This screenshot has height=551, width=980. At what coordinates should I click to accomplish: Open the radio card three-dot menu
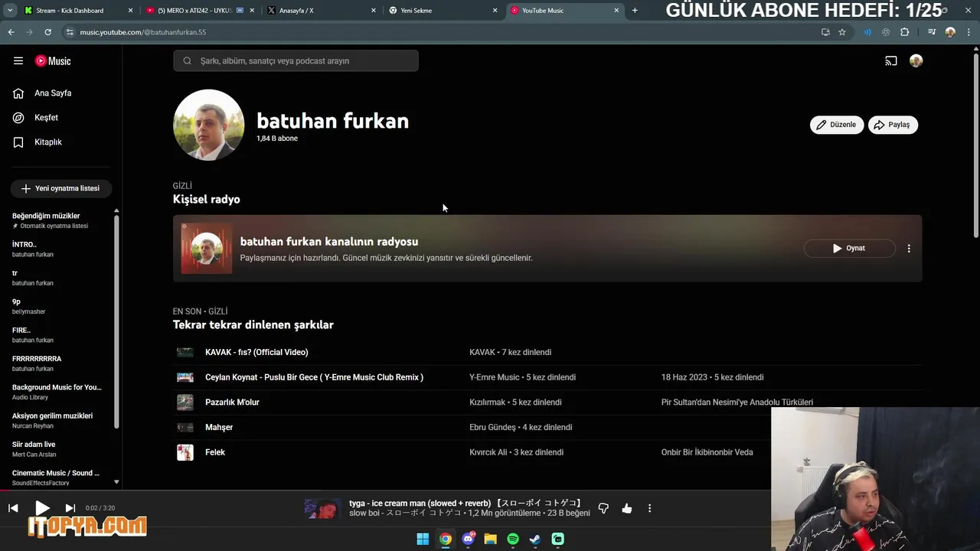909,249
